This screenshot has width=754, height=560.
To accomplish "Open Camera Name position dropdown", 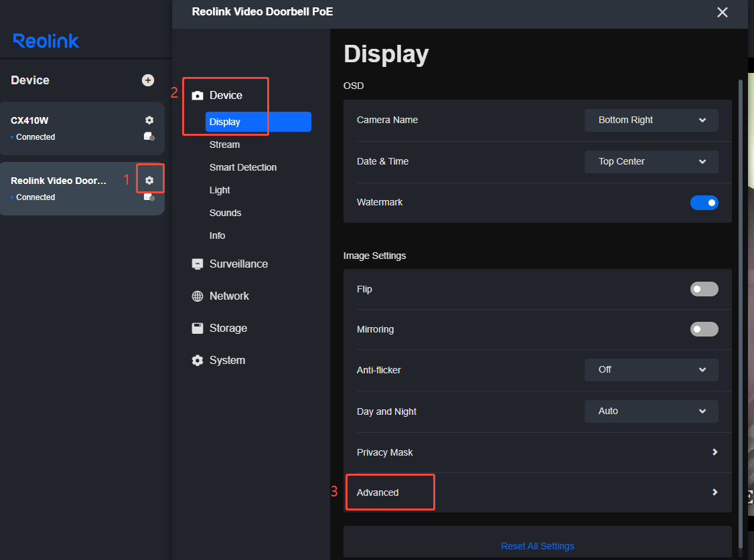I will coord(651,120).
